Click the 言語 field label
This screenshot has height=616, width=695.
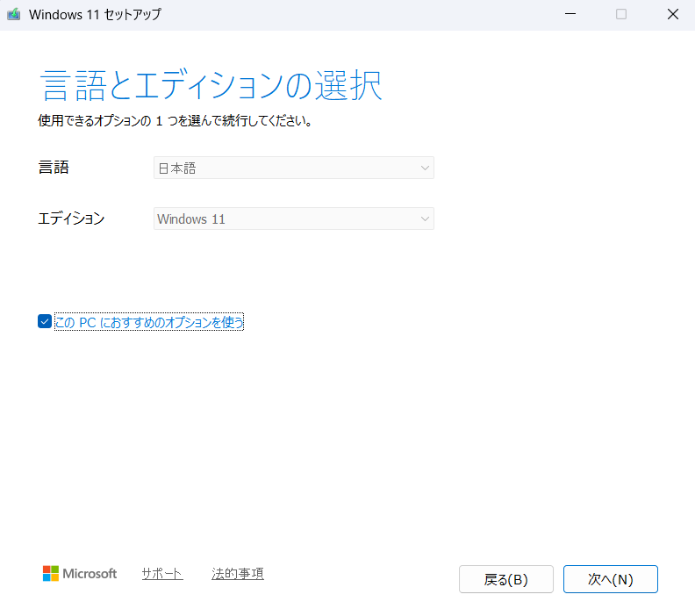tap(54, 168)
